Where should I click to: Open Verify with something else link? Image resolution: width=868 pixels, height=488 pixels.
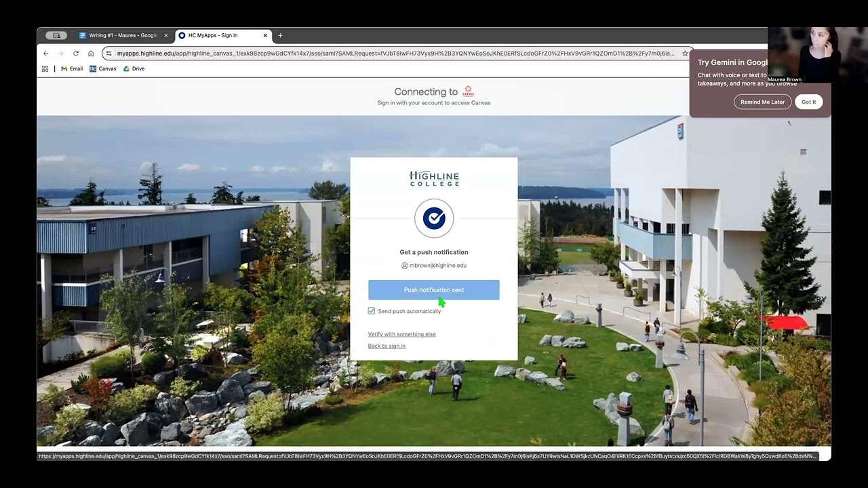(402, 334)
